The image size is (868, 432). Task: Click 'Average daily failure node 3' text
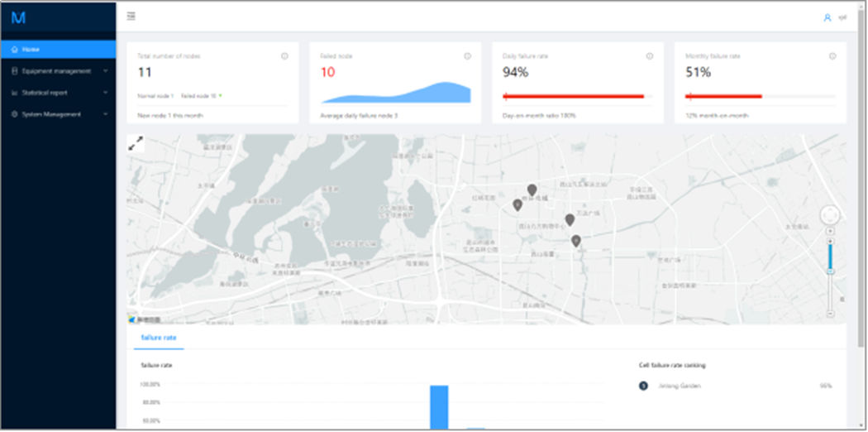[359, 116]
